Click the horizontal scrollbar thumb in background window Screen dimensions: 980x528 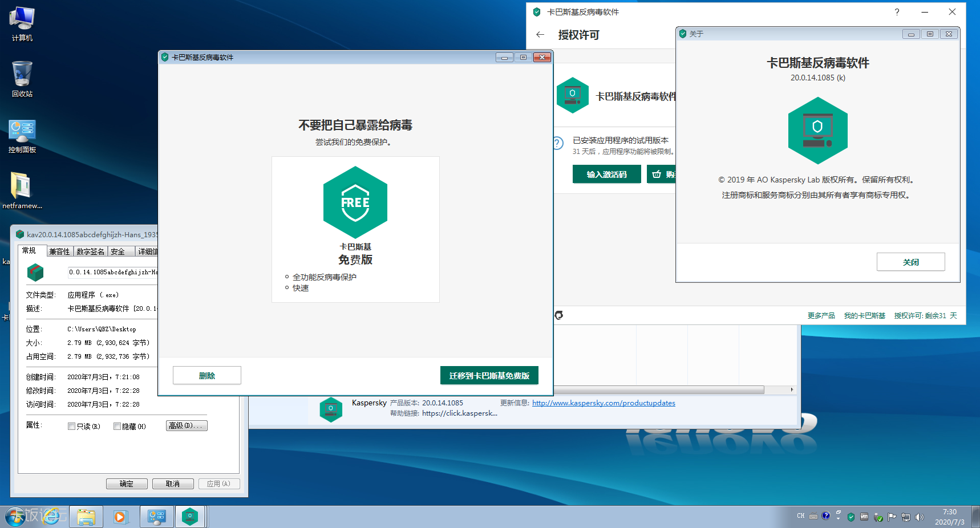point(659,389)
